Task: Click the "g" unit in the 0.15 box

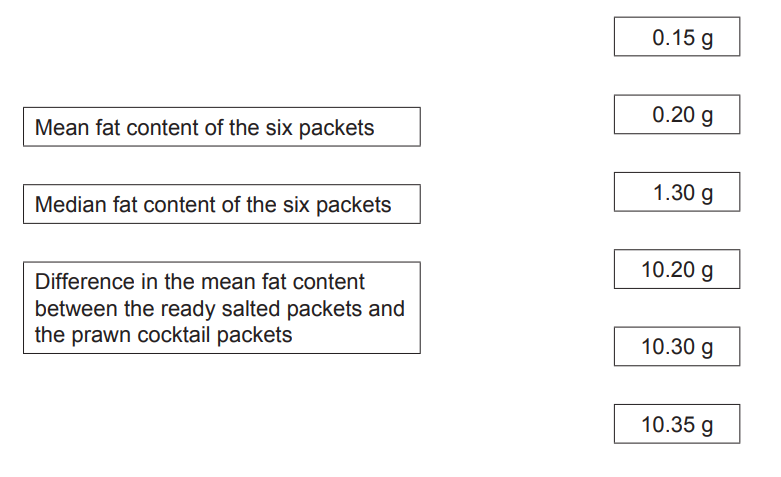Action: (x=707, y=39)
